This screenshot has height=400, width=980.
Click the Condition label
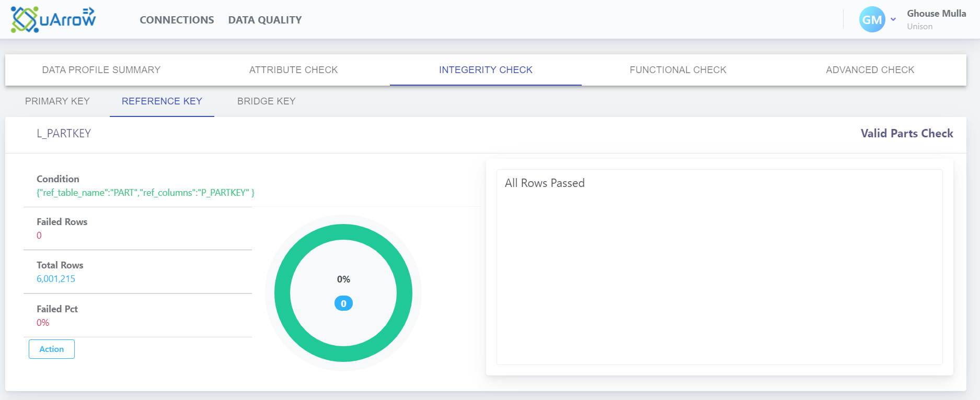pyautogui.click(x=58, y=179)
